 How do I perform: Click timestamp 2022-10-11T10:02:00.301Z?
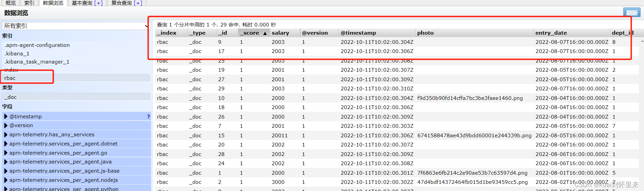click(x=377, y=173)
